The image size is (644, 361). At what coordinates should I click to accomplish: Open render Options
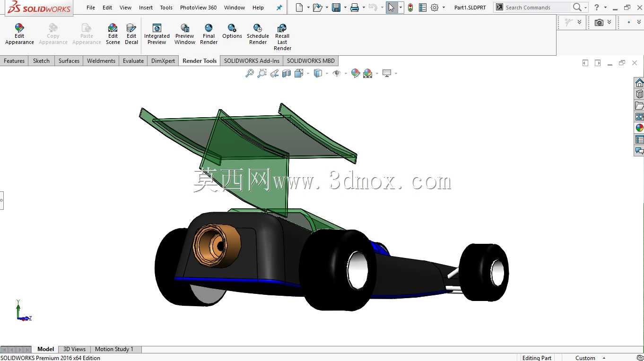click(x=232, y=31)
